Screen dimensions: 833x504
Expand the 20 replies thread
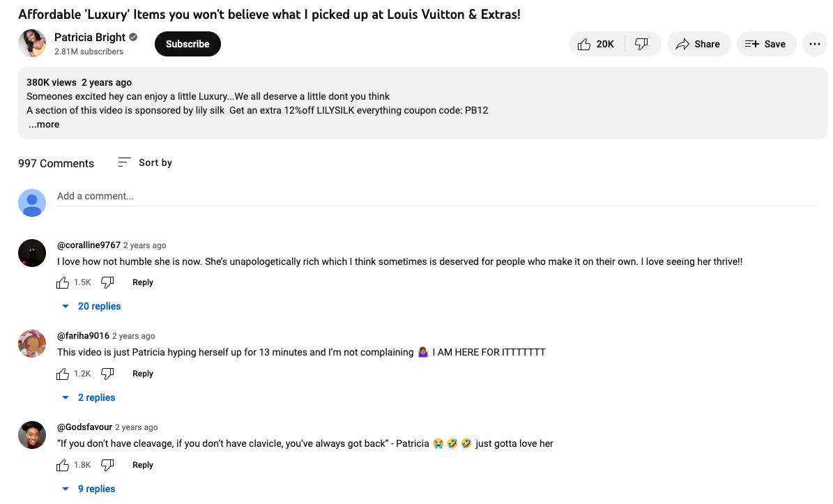[92, 306]
